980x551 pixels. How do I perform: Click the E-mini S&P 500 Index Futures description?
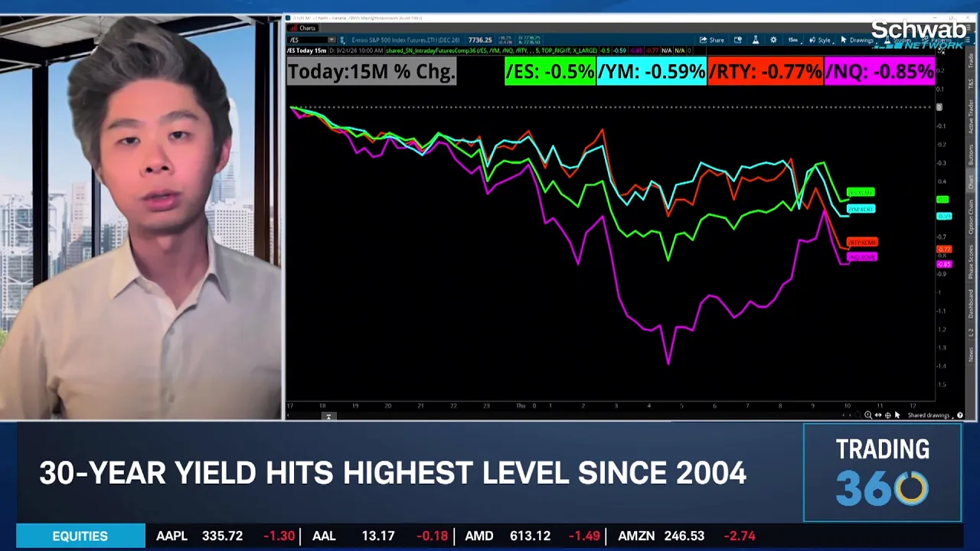click(405, 40)
